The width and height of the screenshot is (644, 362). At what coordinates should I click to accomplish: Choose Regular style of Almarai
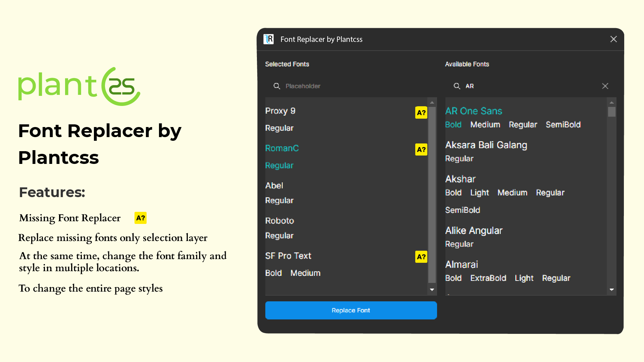[556, 278]
